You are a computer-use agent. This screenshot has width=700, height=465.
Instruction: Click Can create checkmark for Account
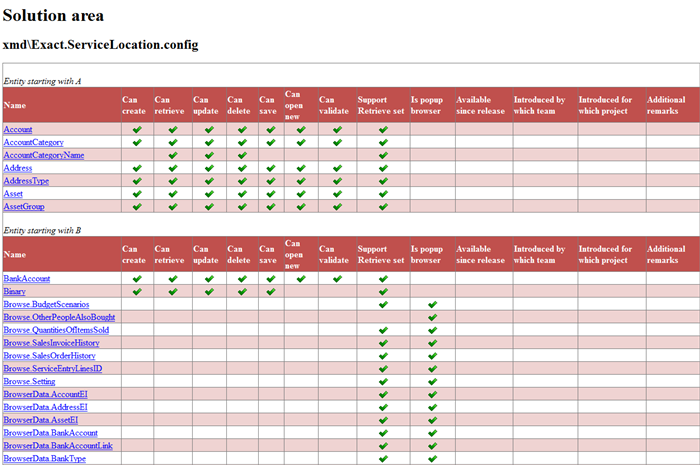[137, 130]
